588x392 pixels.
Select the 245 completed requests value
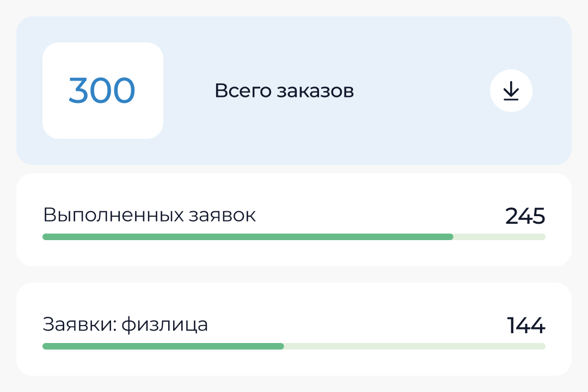pos(525,216)
